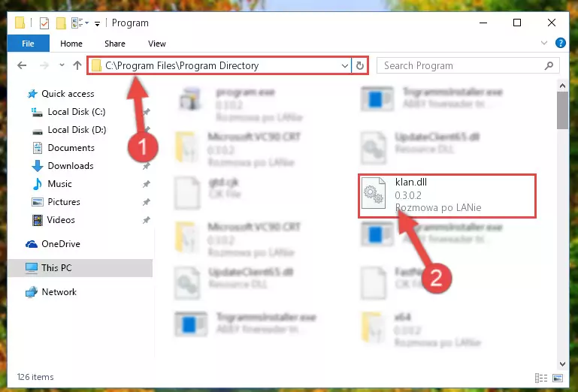Unpin Music with its pin icon
Viewport: 578px width, 392px height.
click(x=147, y=184)
